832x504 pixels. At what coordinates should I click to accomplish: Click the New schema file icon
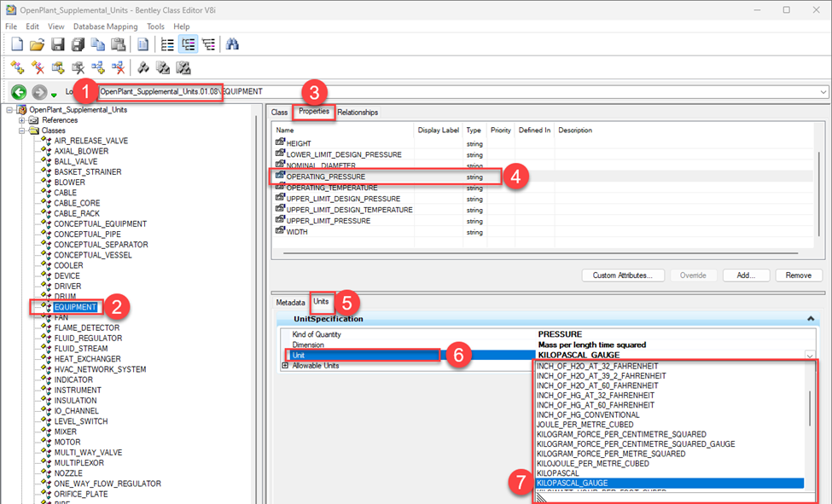pos(17,44)
